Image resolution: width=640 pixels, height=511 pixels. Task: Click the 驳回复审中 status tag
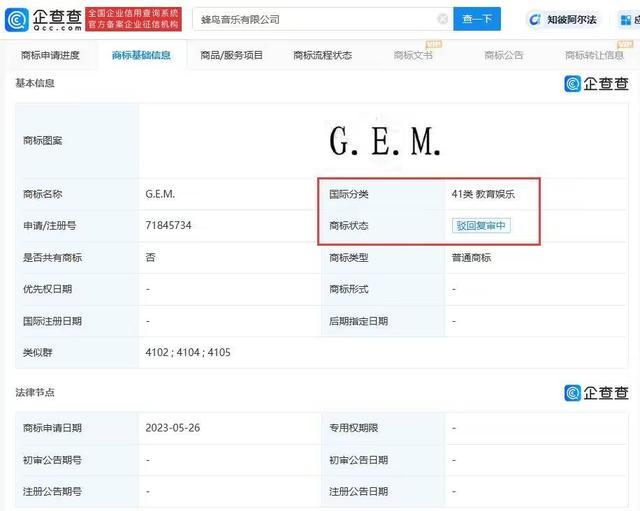pos(481,226)
